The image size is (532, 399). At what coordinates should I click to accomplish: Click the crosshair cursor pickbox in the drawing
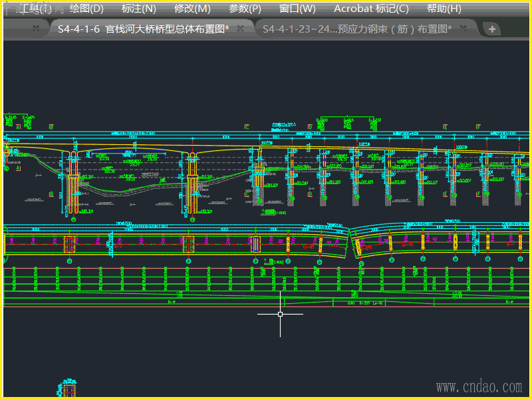coord(280,314)
